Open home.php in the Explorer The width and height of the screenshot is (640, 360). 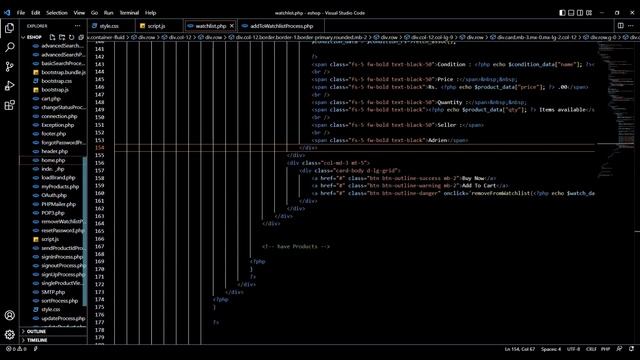(x=53, y=160)
